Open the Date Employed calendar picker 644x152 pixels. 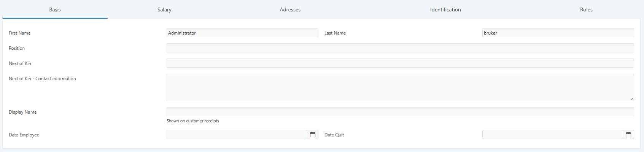(313, 135)
